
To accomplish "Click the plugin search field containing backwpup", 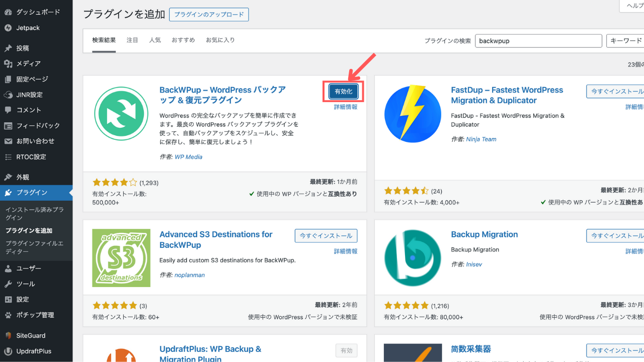I will pos(538,41).
